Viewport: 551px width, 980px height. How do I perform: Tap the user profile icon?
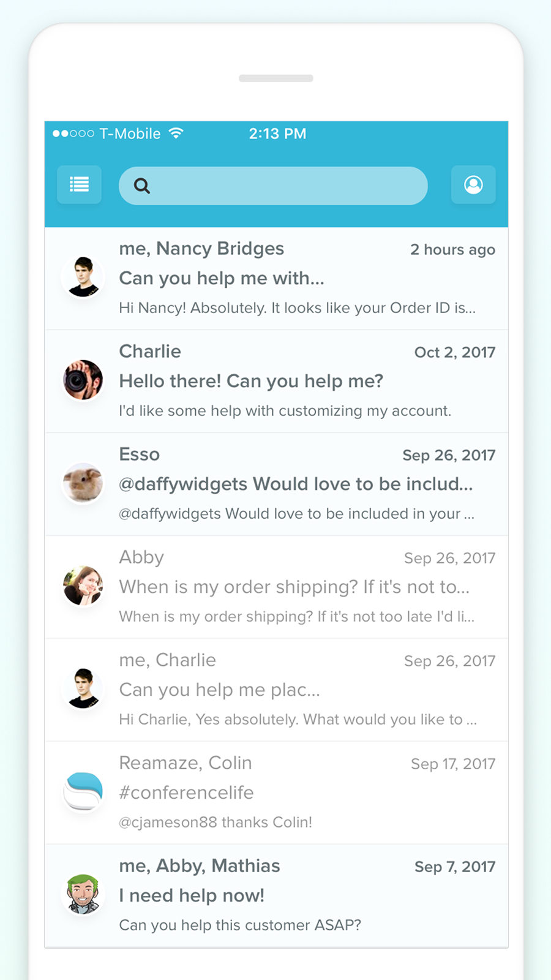tap(473, 184)
